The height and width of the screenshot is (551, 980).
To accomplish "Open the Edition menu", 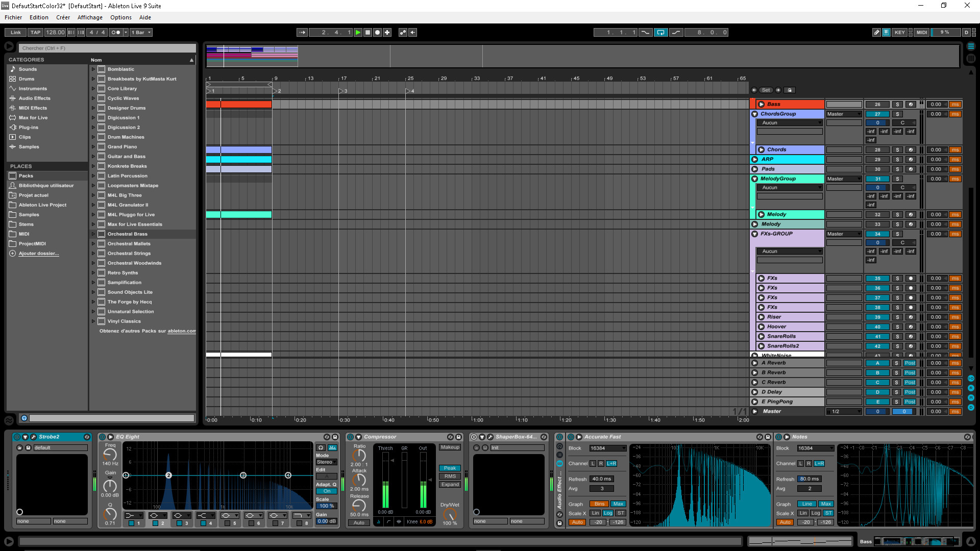I will pos(38,17).
